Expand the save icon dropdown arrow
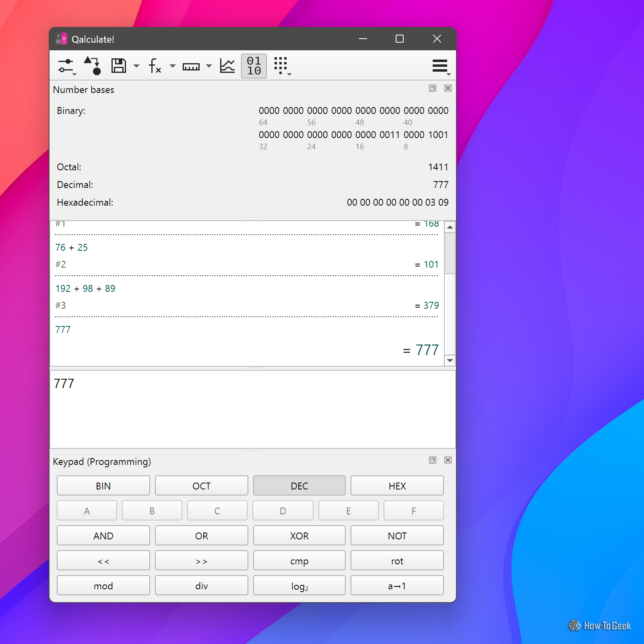 pos(136,66)
